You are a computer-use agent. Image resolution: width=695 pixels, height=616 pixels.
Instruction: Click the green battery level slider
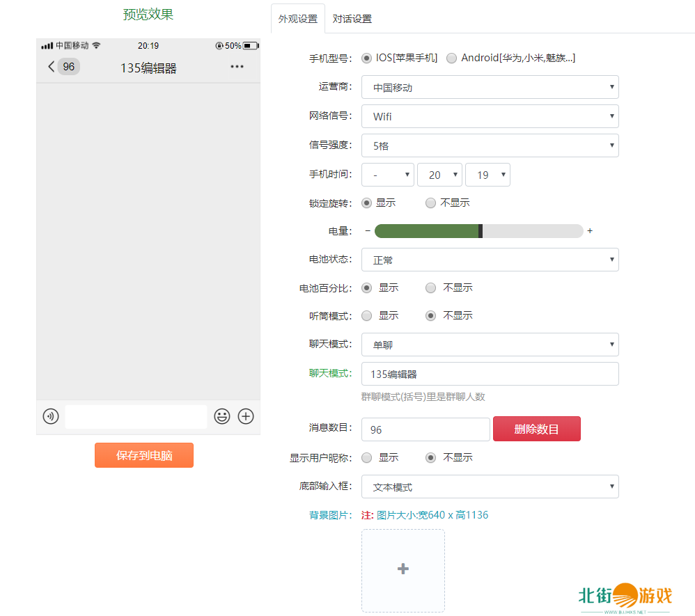point(426,231)
